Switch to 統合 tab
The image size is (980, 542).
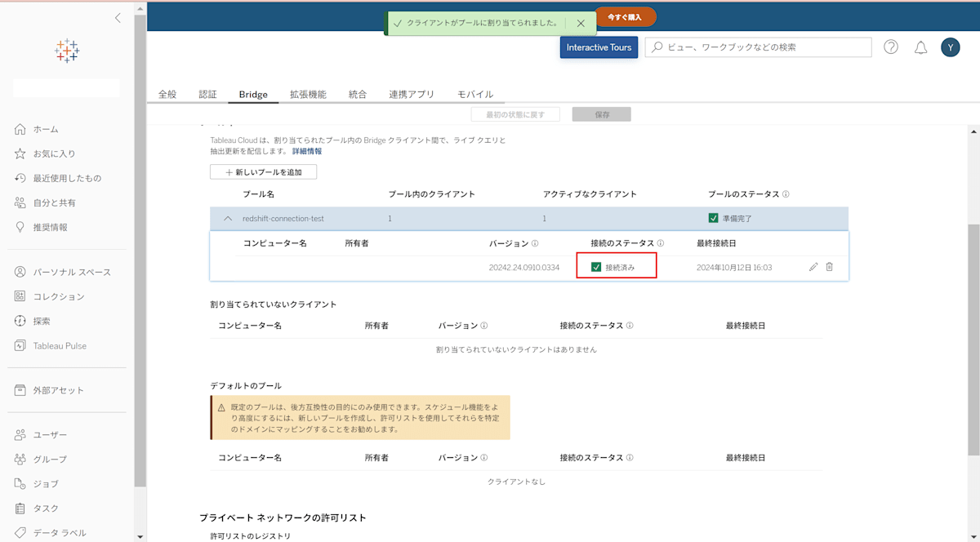(x=358, y=94)
